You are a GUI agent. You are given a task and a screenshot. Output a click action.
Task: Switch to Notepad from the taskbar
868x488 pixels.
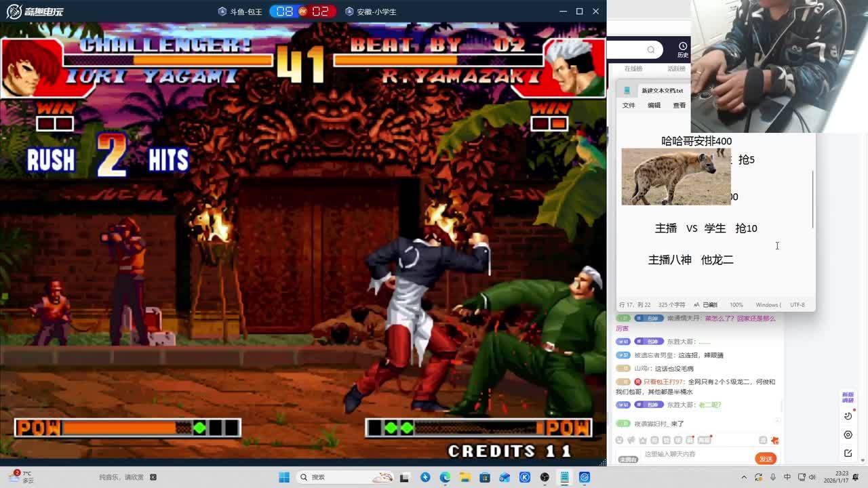click(x=564, y=477)
